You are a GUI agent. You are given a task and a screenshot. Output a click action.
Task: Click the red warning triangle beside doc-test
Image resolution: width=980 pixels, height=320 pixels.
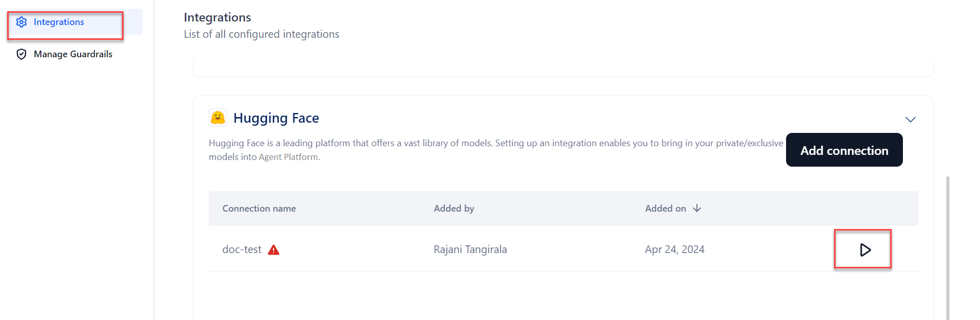pyautogui.click(x=274, y=250)
